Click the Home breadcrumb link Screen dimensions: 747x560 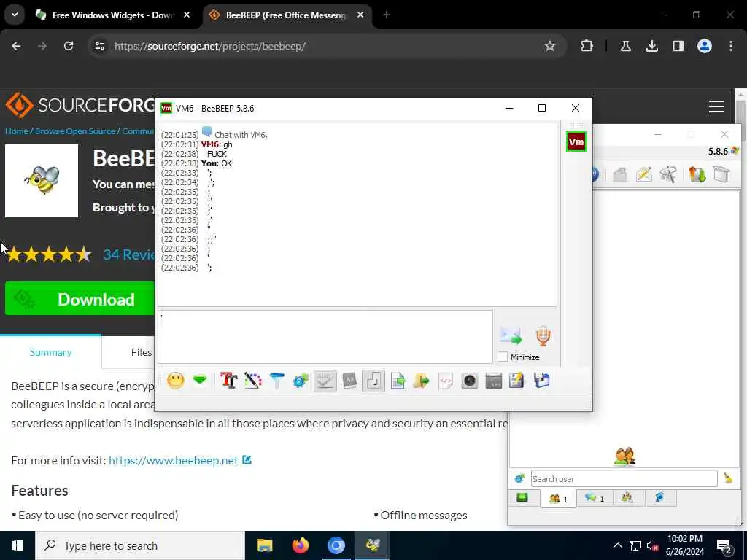[x=17, y=131]
